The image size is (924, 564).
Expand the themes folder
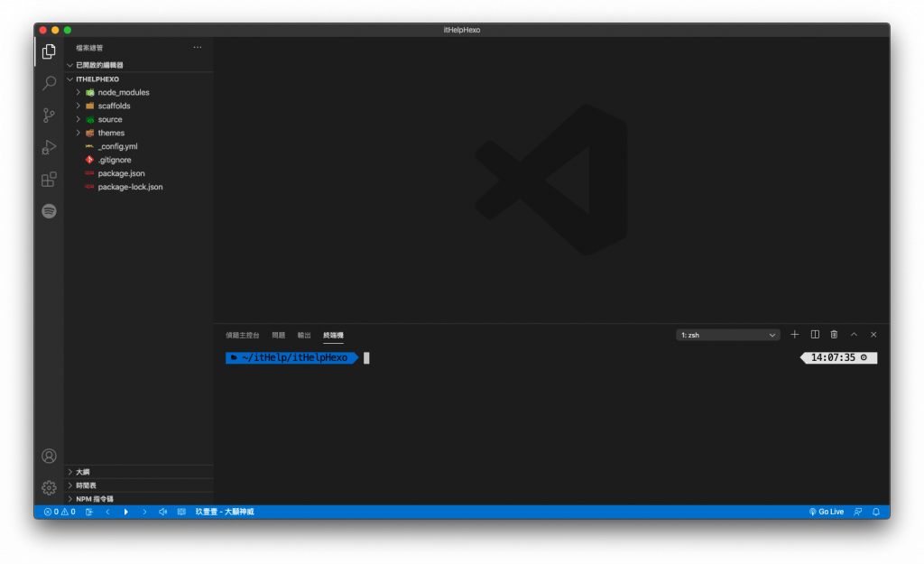click(x=138, y=133)
